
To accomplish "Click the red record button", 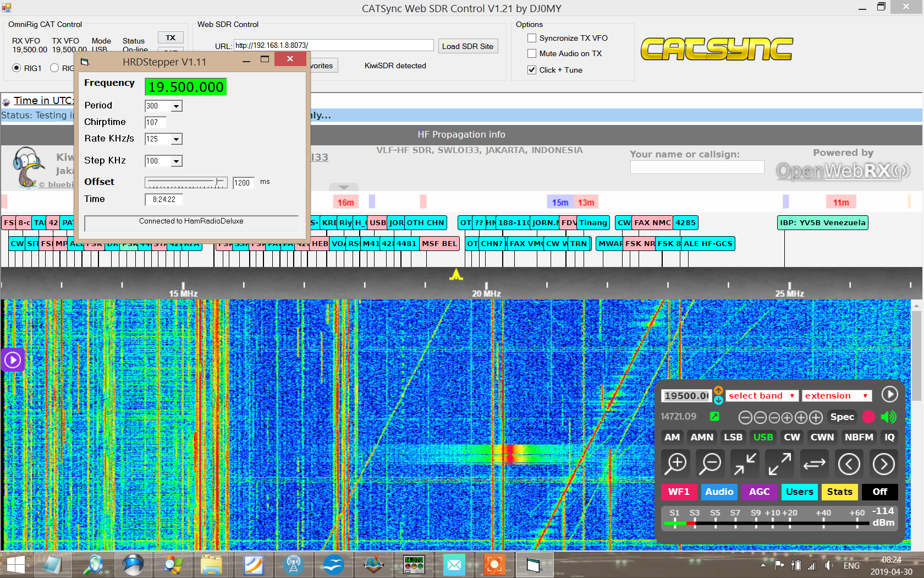I will click(x=868, y=417).
